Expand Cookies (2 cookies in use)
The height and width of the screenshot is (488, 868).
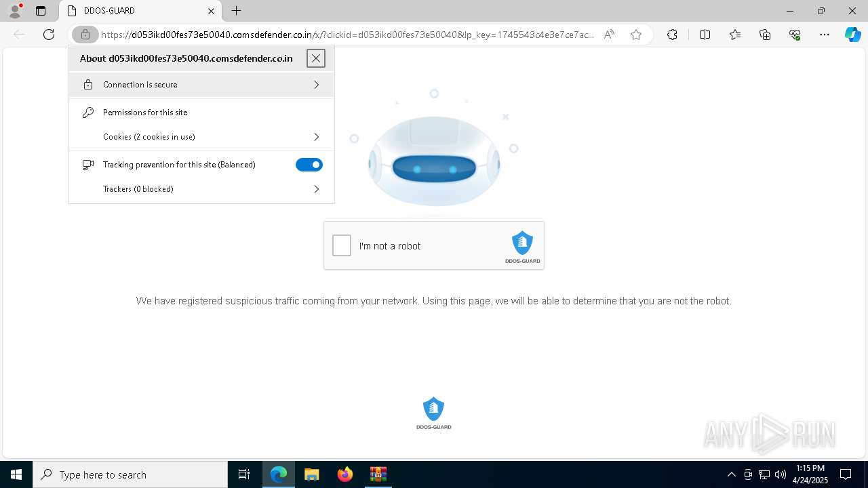pos(201,137)
